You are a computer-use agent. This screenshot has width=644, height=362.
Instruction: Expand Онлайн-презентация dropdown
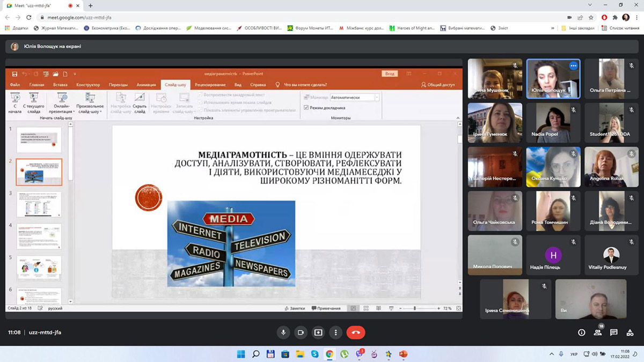tap(62, 109)
